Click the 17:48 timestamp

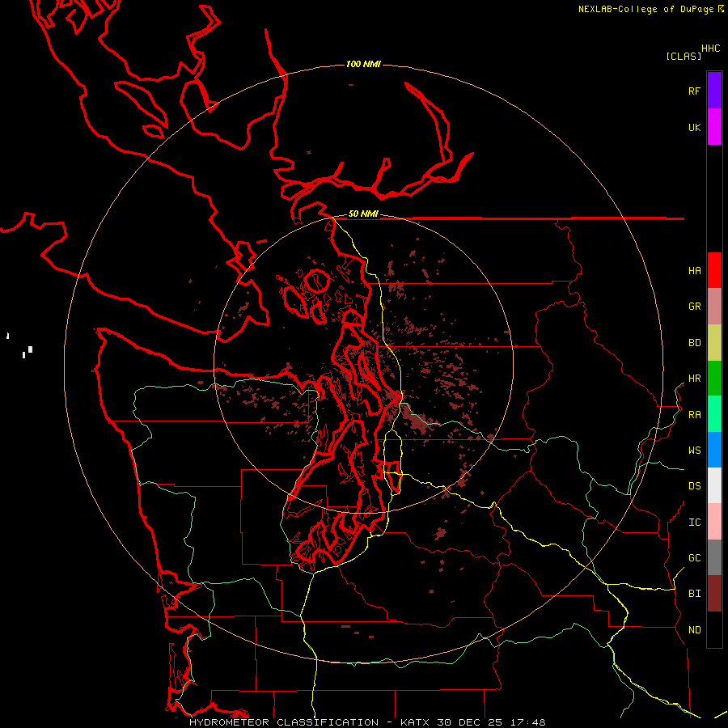[x=527, y=722]
